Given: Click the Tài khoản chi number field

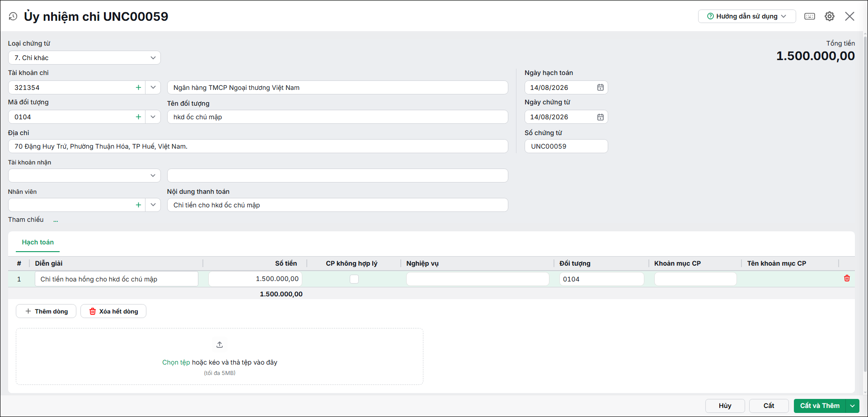Looking at the screenshot, I should point(71,88).
